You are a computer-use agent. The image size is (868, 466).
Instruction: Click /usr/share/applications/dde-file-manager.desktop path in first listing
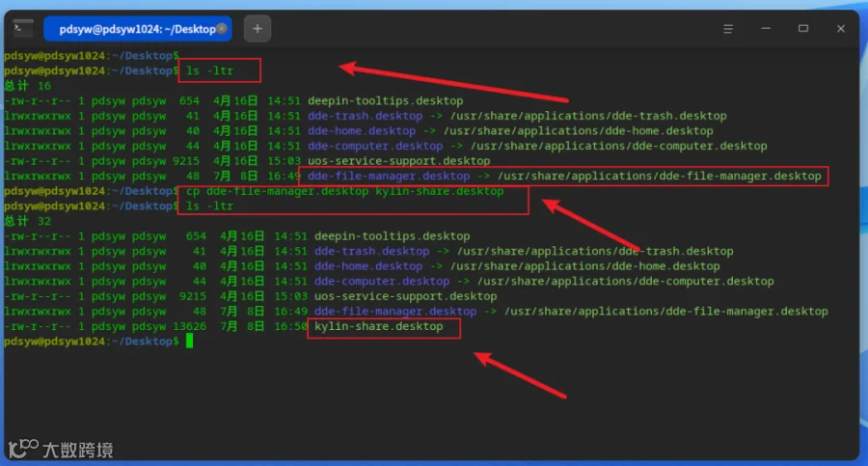(660, 176)
